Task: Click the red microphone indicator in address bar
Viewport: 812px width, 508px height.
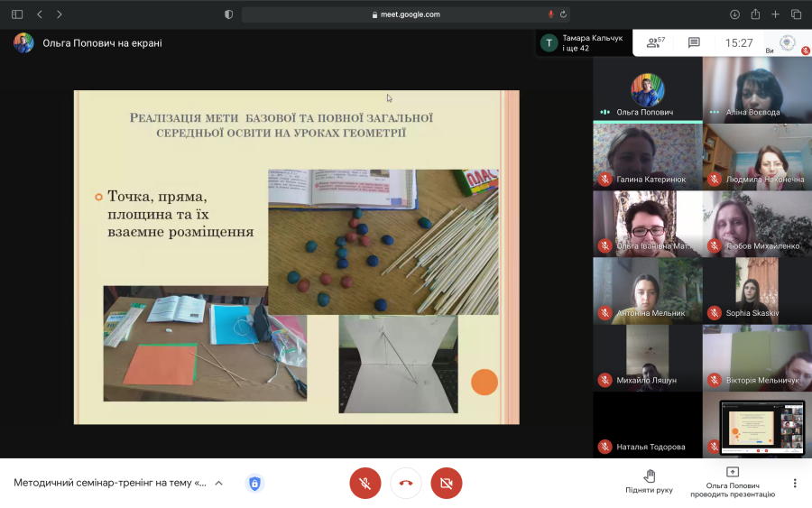Action: pyautogui.click(x=550, y=14)
